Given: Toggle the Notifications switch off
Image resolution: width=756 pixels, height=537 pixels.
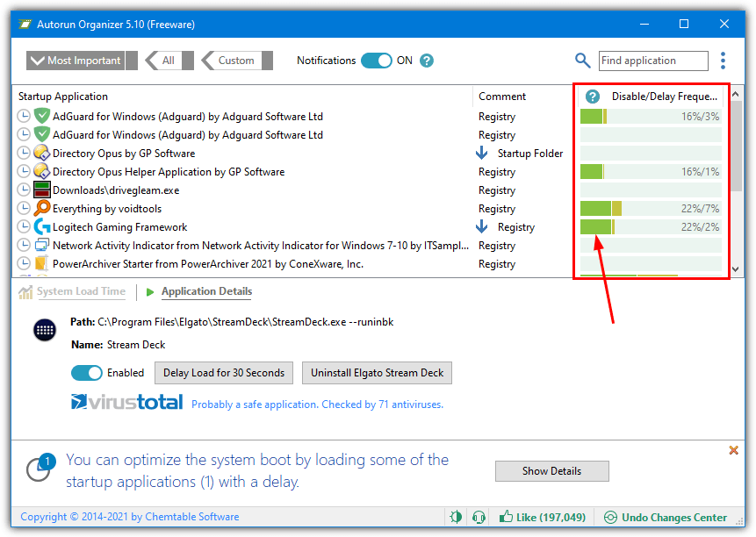Looking at the screenshot, I should click(x=377, y=61).
